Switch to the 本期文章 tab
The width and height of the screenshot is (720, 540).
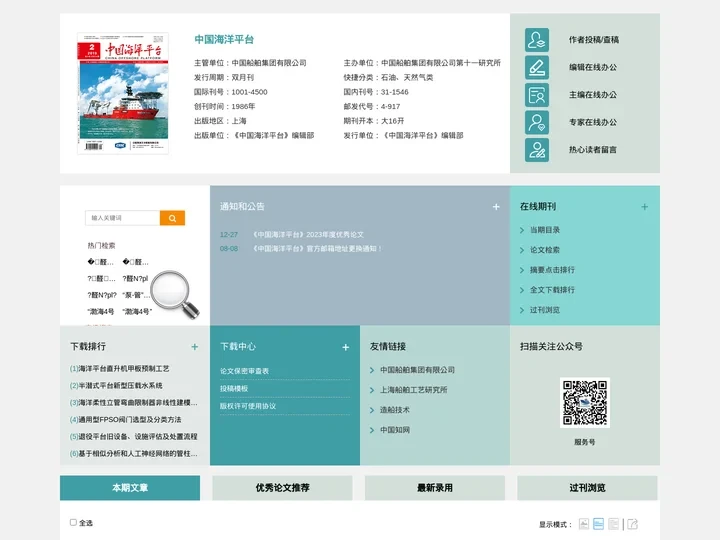click(x=130, y=488)
